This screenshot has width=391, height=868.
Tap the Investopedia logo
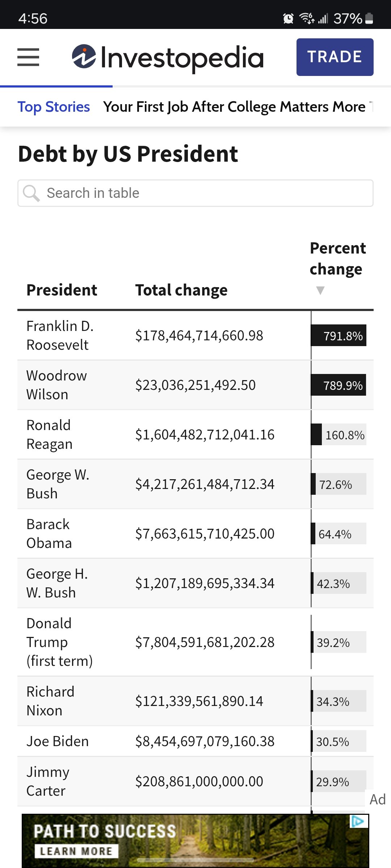point(168,58)
